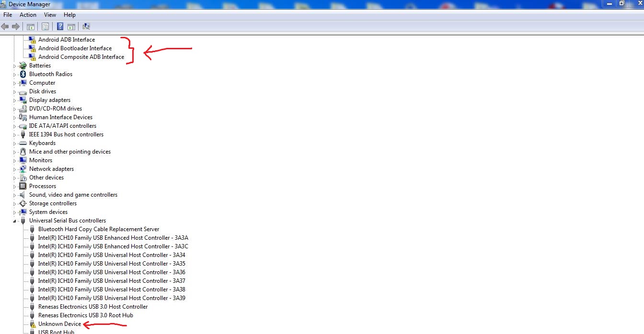Click the Monitors category icon
The image size is (644, 334).
23,160
